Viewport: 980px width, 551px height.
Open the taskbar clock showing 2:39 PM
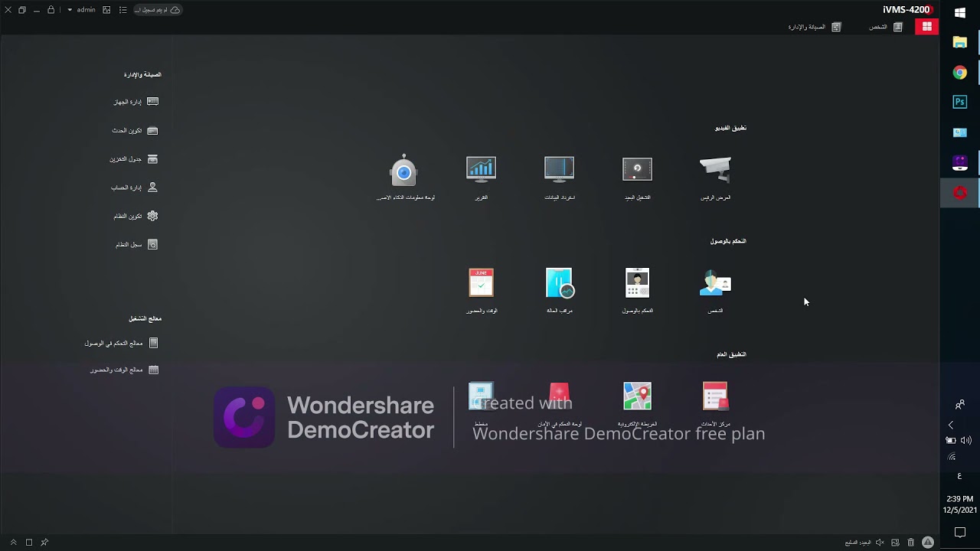(960, 504)
